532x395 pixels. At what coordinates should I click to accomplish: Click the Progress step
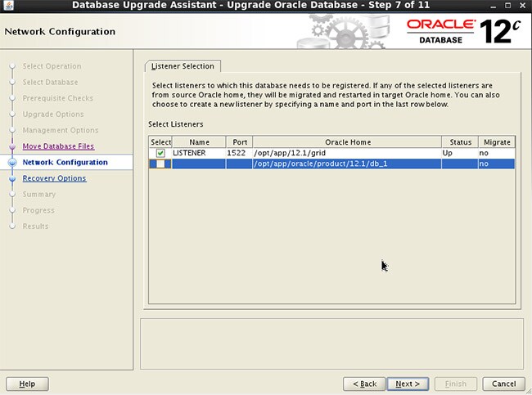(x=38, y=210)
